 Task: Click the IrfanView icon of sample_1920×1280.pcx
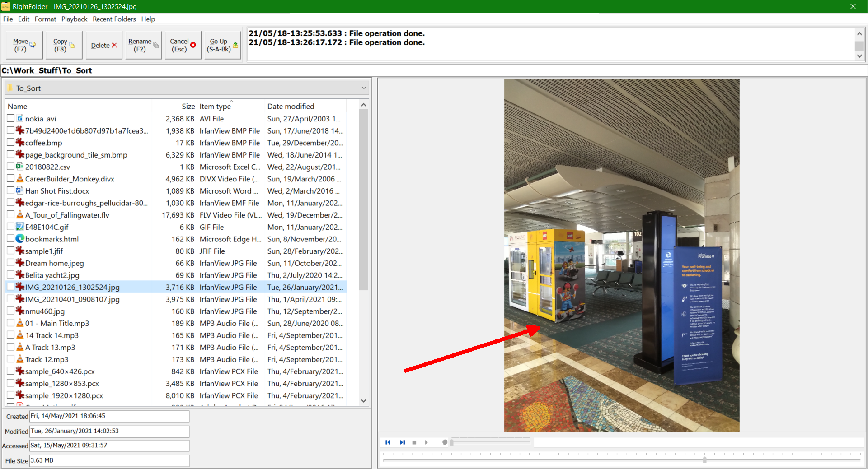pyautogui.click(x=20, y=395)
